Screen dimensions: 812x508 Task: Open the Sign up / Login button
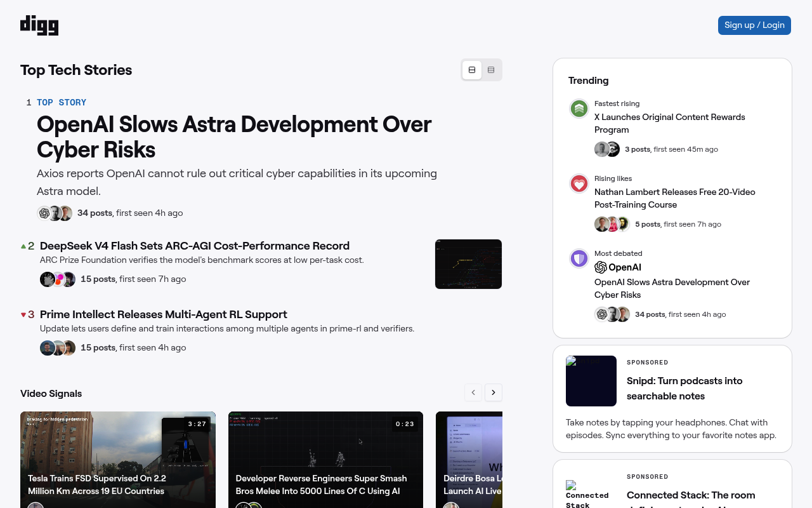pyautogui.click(x=754, y=25)
